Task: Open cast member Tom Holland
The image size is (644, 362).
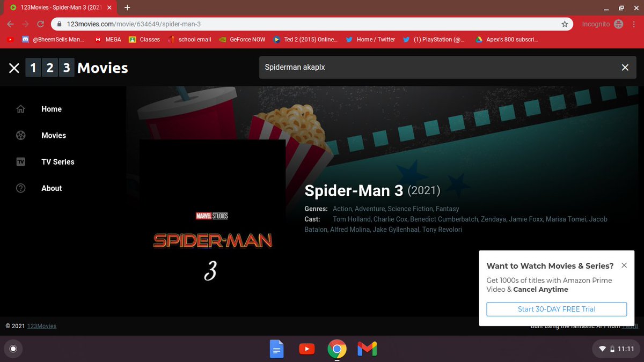Action: point(352,219)
